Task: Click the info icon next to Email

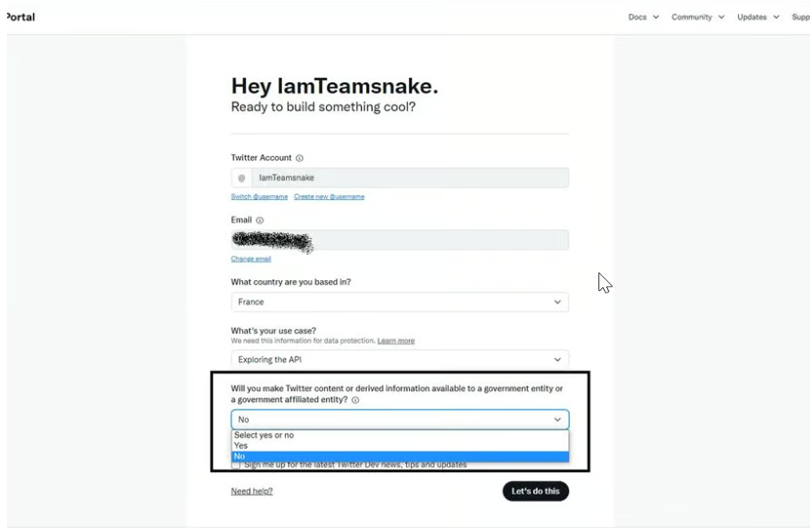Action: click(260, 220)
